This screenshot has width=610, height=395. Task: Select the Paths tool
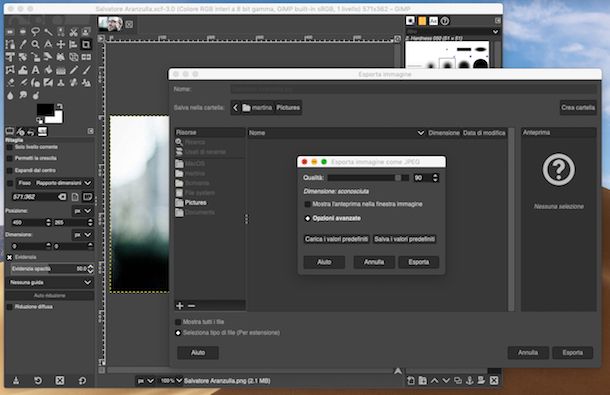[10, 44]
